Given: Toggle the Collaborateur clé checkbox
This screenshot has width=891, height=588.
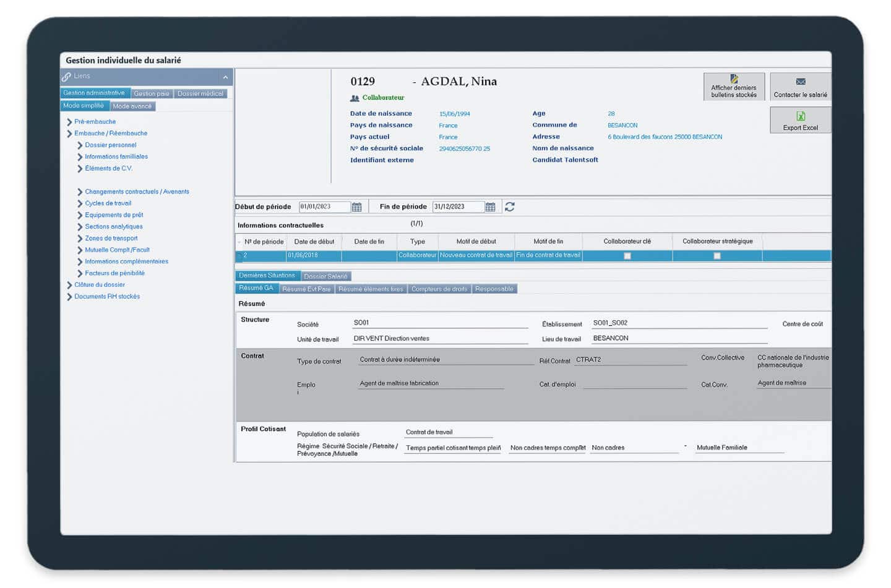Looking at the screenshot, I should point(627,256).
